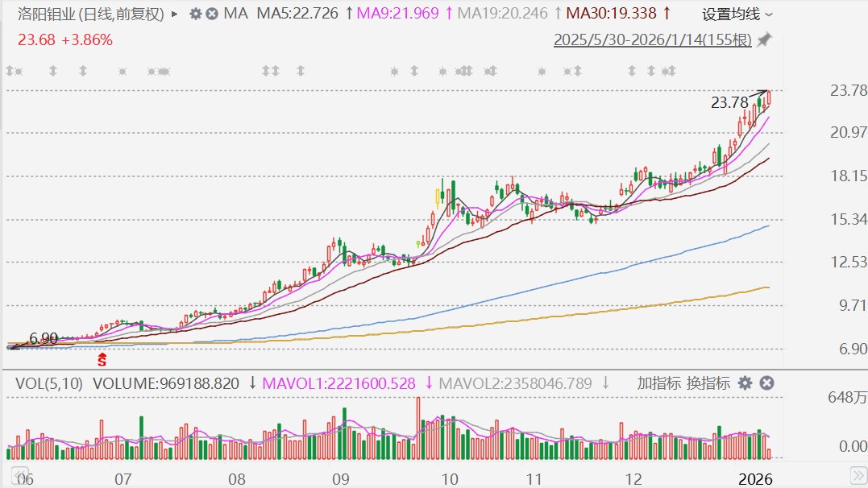Toggle the MA5 moving average line
Image resolution: width=868 pixels, height=488 pixels.
click(297, 14)
